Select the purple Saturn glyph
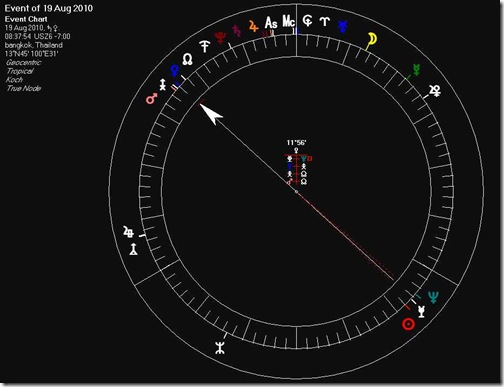 click(x=236, y=31)
